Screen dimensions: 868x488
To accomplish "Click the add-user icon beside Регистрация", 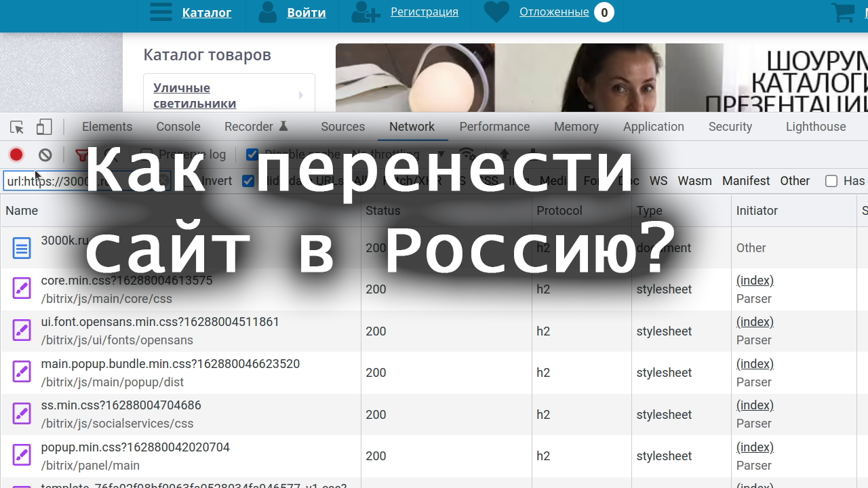I will [366, 12].
